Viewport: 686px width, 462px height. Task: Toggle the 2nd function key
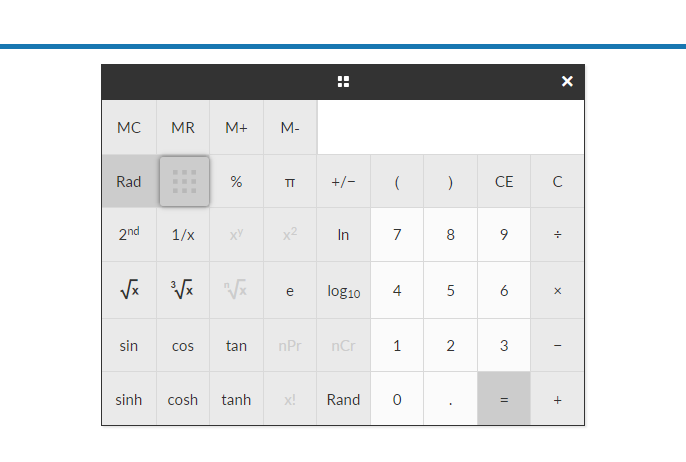[129, 235]
